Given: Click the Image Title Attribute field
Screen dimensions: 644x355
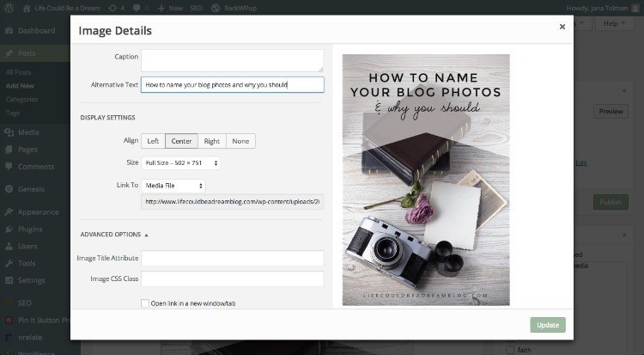Looking at the screenshot, I should 233,259.
